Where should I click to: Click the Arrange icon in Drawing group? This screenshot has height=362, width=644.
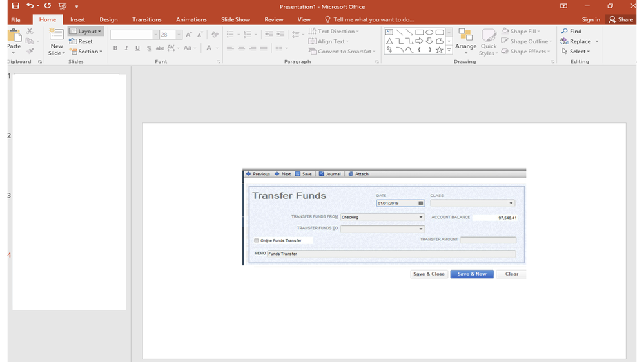pos(465,35)
